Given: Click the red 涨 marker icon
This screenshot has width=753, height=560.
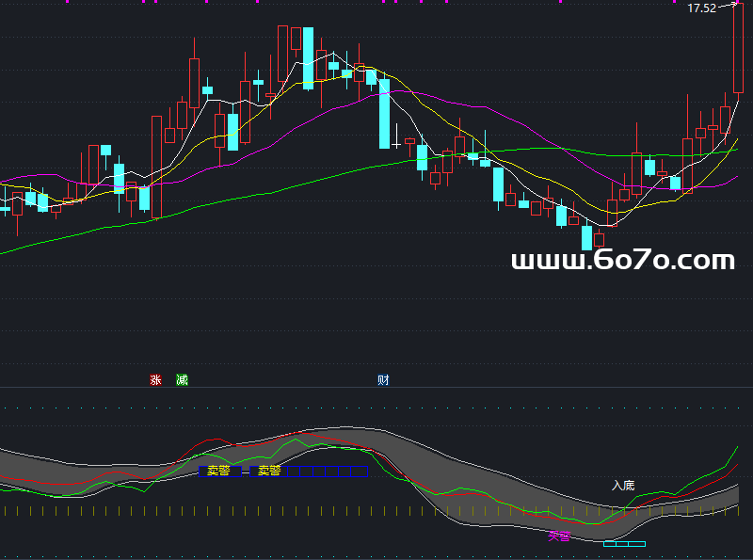Looking at the screenshot, I should (156, 380).
